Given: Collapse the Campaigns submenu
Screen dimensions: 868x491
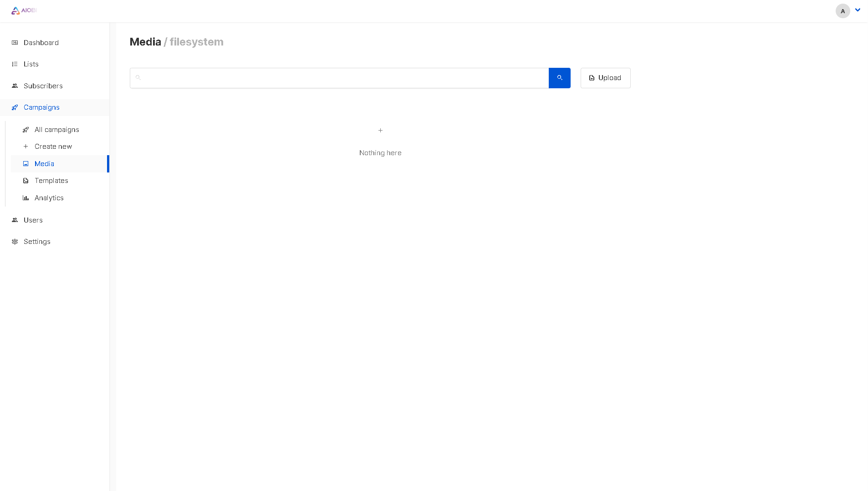Looking at the screenshot, I should click(41, 107).
